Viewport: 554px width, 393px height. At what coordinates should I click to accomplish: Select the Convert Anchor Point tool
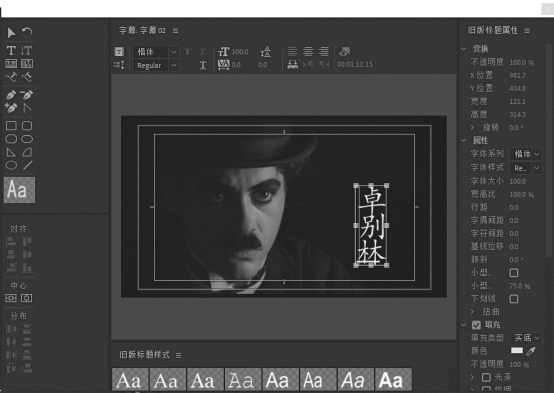27,108
